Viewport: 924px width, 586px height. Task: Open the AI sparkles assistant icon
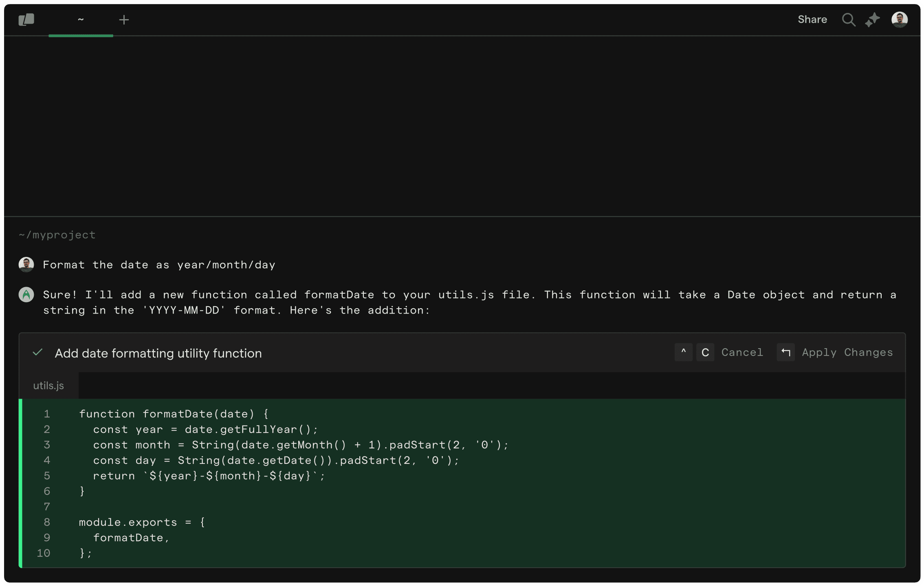click(x=872, y=20)
